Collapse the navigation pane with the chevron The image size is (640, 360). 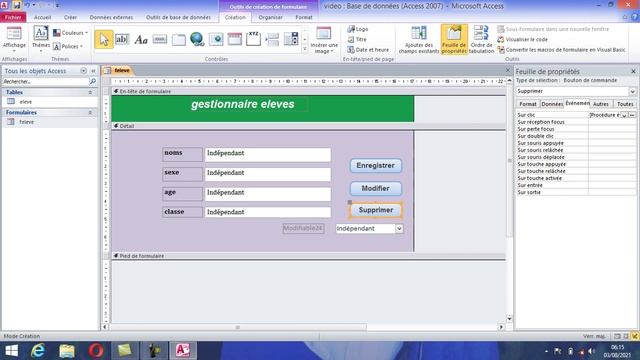coord(93,71)
